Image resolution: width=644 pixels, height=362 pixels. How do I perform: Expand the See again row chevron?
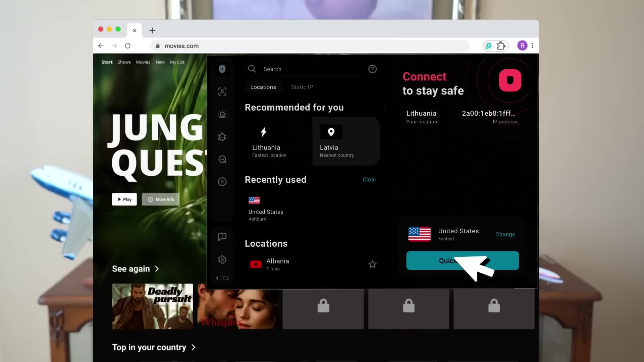tap(157, 269)
